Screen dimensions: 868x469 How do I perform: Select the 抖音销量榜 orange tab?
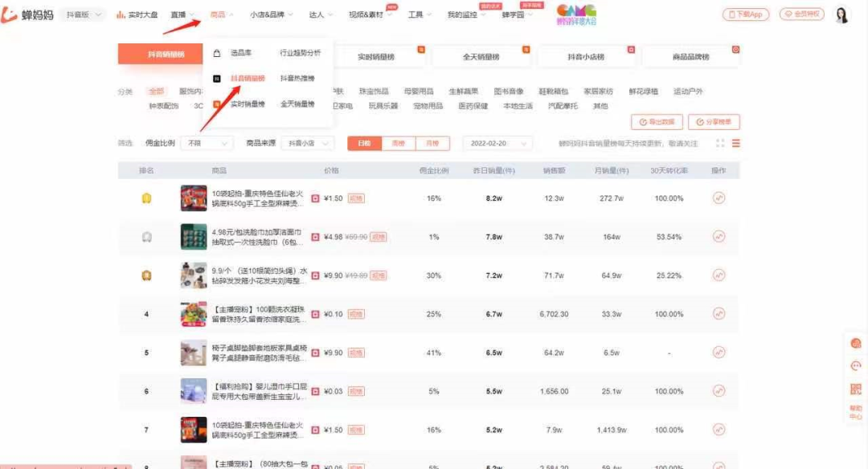[x=160, y=54]
